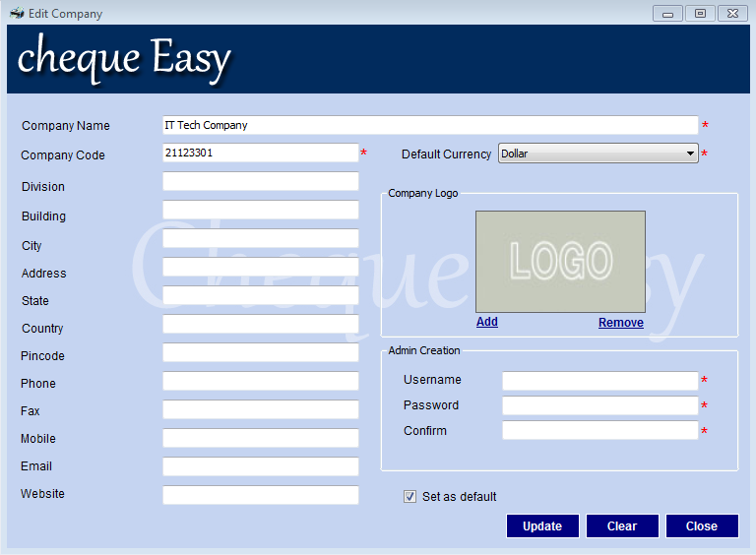Click the 'Company Logo' group title
The image size is (756, 555).
click(x=423, y=193)
